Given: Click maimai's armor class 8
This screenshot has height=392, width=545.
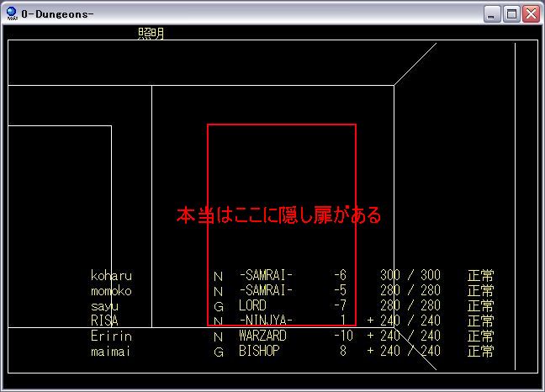Looking at the screenshot, I should [343, 351].
